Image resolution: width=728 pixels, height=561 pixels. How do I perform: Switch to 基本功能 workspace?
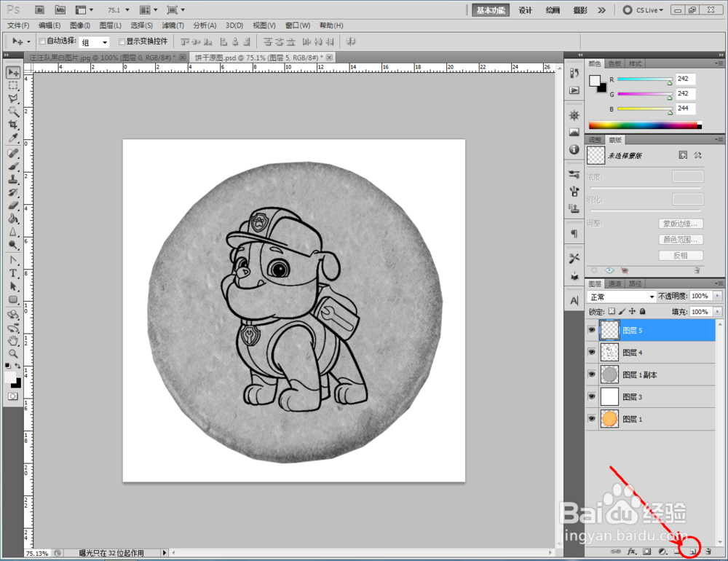tap(490, 10)
